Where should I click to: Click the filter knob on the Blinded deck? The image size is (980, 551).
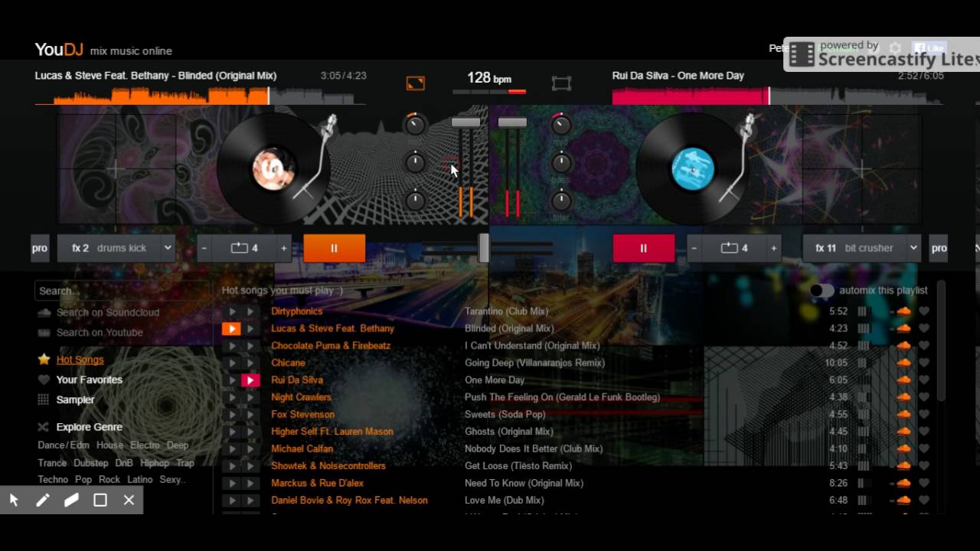tap(415, 201)
